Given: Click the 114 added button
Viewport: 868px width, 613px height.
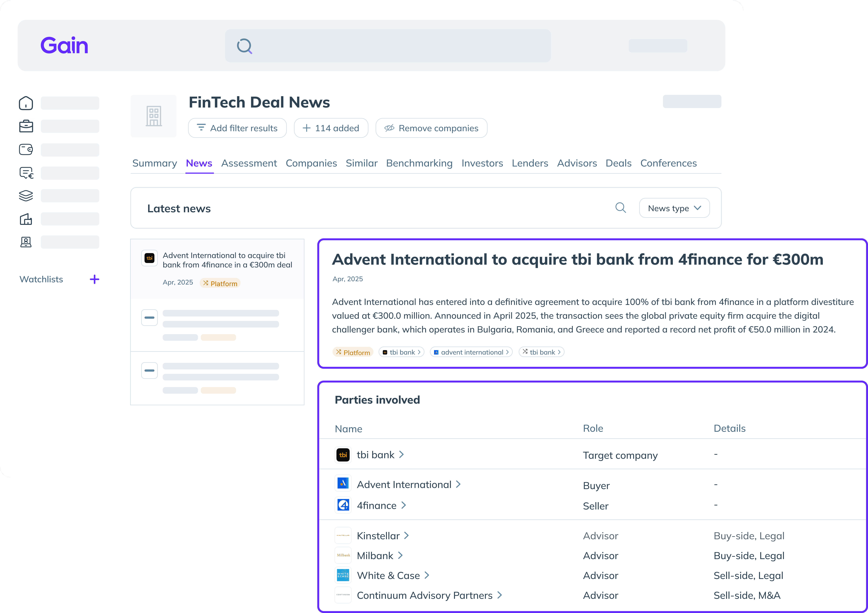Looking at the screenshot, I should point(331,128).
